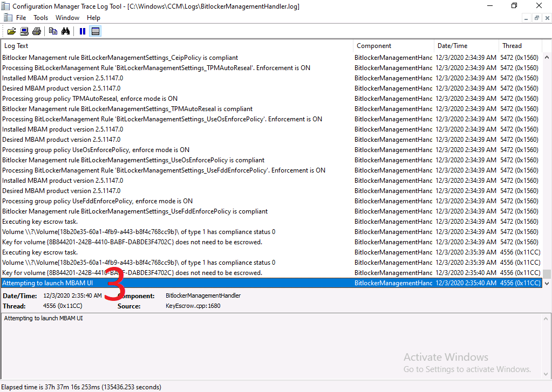Image resolution: width=552 pixels, height=392 pixels.
Task: Select row 'Attempting to launch MBAM UI'
Action: click(271, 283)
